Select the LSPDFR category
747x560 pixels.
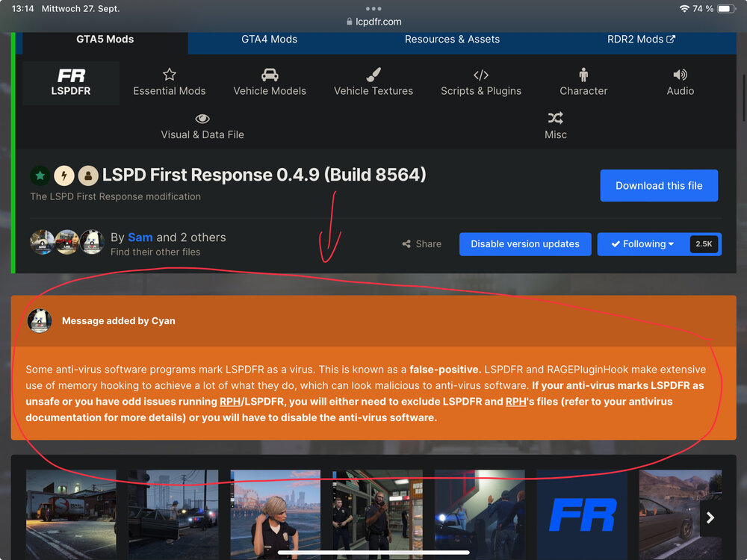tap(71, 82)
